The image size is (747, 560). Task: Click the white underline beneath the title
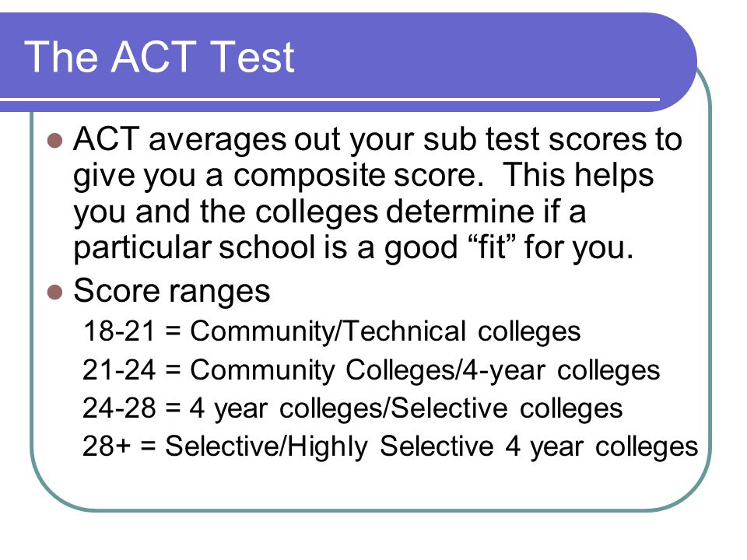pyautogui.click(x=330, y=100)
